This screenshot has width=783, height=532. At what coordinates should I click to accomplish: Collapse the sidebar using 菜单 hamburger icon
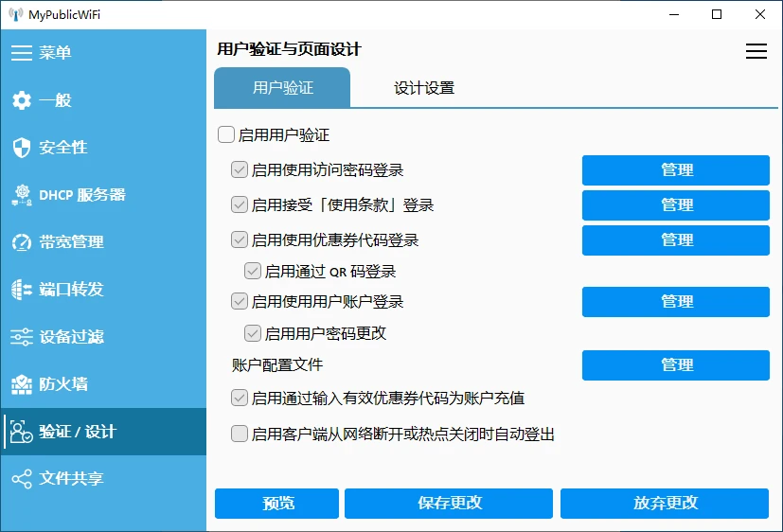point(21,53)
